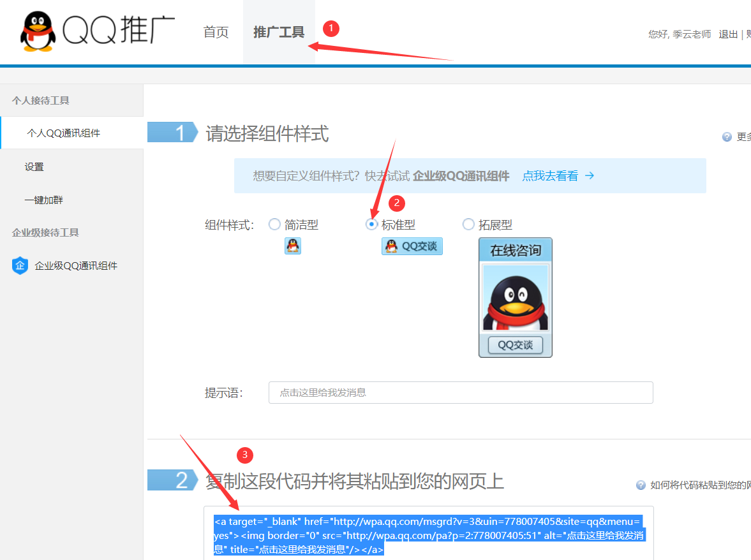Select 个人QQ通讯组件 in the sidebar
This screenshot has width=751, height=560.
[x=72, y=133]
